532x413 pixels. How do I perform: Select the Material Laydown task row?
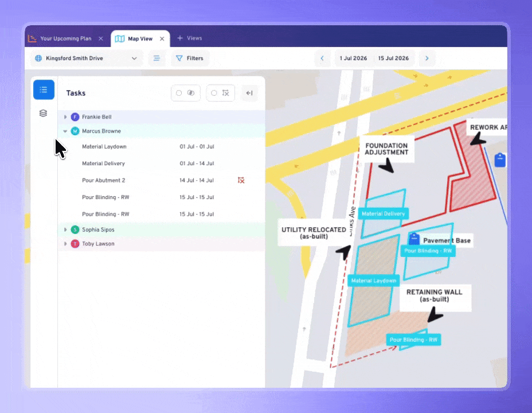pos(162,147)
